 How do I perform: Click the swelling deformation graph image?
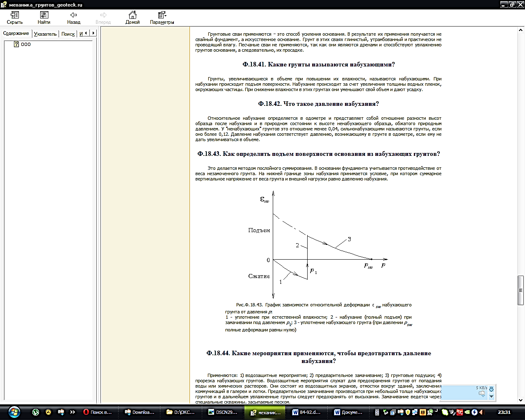point(318,244)
